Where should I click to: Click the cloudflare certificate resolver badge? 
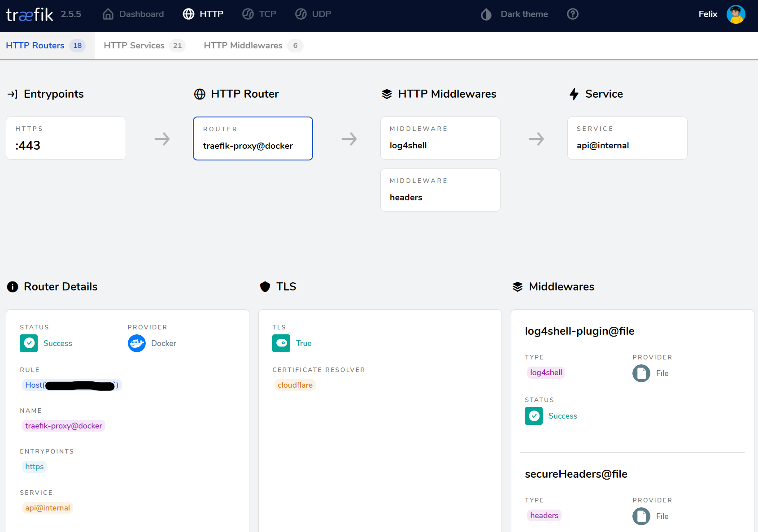(x=295, y=385)
